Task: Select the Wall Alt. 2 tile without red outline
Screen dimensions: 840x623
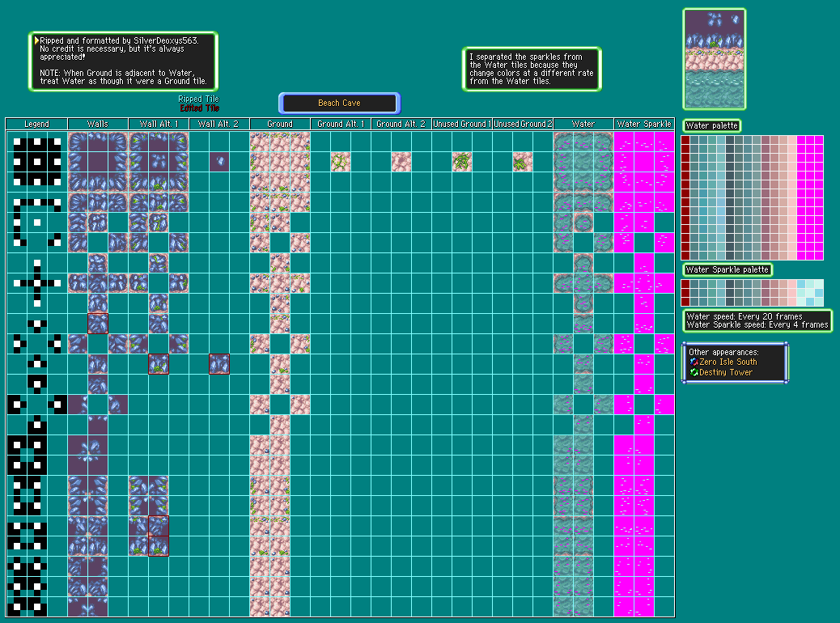Action: [219, 162]
